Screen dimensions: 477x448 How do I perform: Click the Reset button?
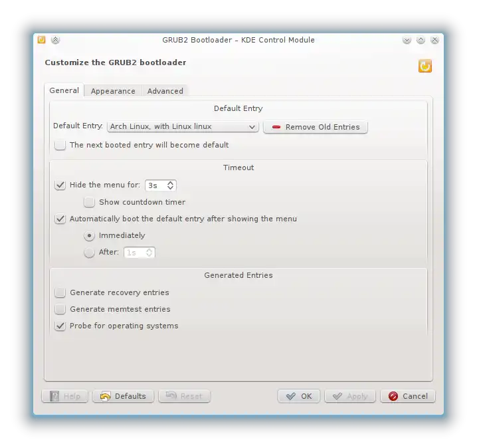pyautogui.click(x=184, y=396)
